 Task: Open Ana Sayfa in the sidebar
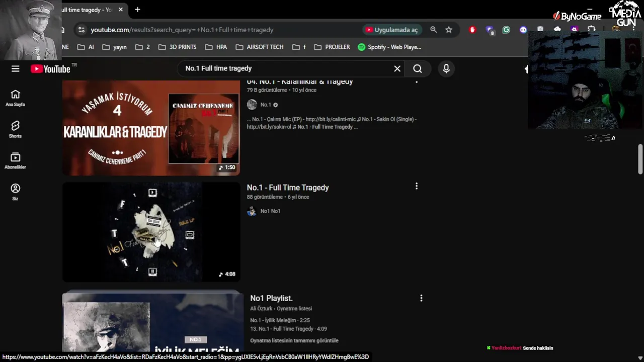point(15,98)
